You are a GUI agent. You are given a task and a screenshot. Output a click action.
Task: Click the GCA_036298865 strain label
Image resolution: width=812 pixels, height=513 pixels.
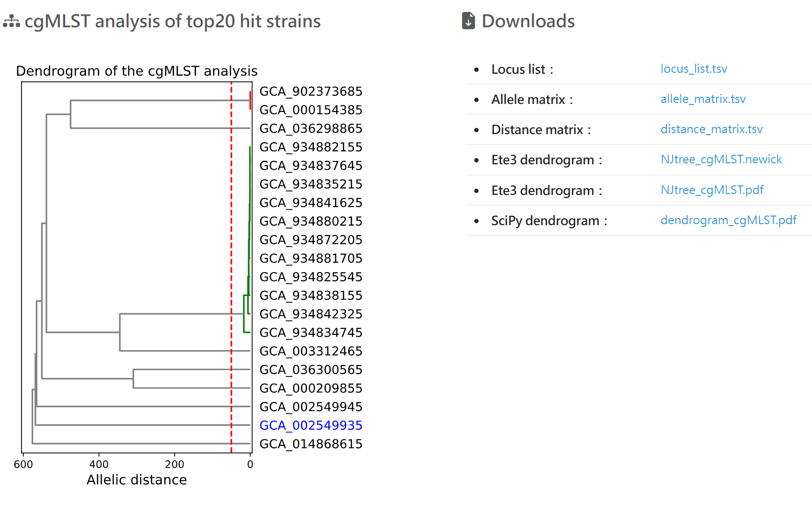tap(310, 128)
